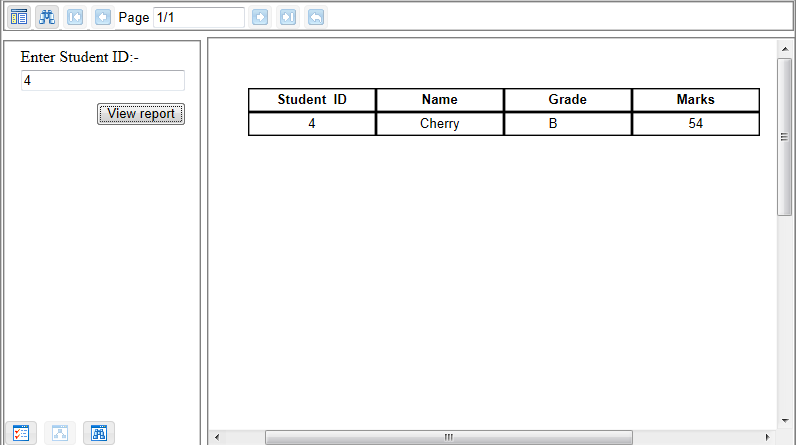Screen dimensions: 796x445
Task: Open the group tree icon at bottom
Action: coord(60,433)
